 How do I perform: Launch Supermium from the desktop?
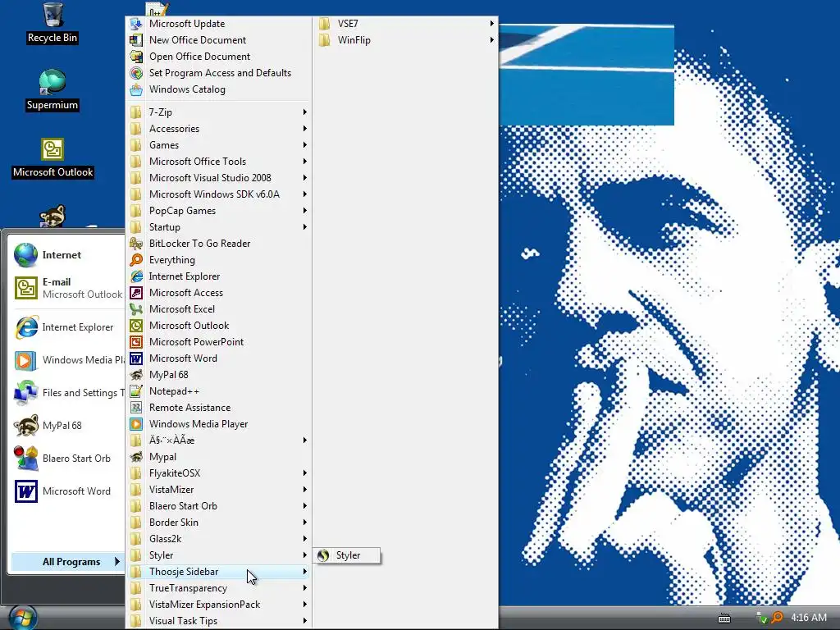(52, 89)
